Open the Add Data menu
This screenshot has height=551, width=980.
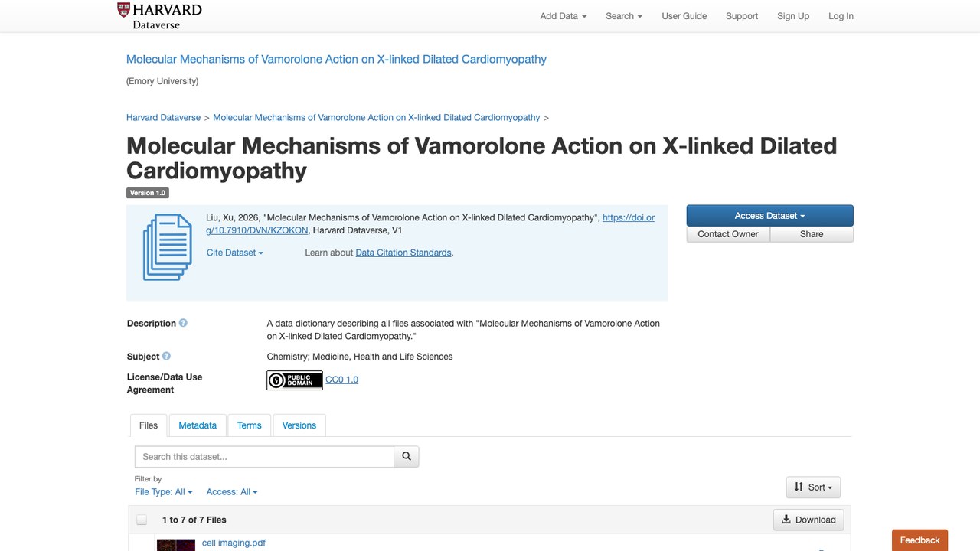pyautogui.click(x=563, y=16)
